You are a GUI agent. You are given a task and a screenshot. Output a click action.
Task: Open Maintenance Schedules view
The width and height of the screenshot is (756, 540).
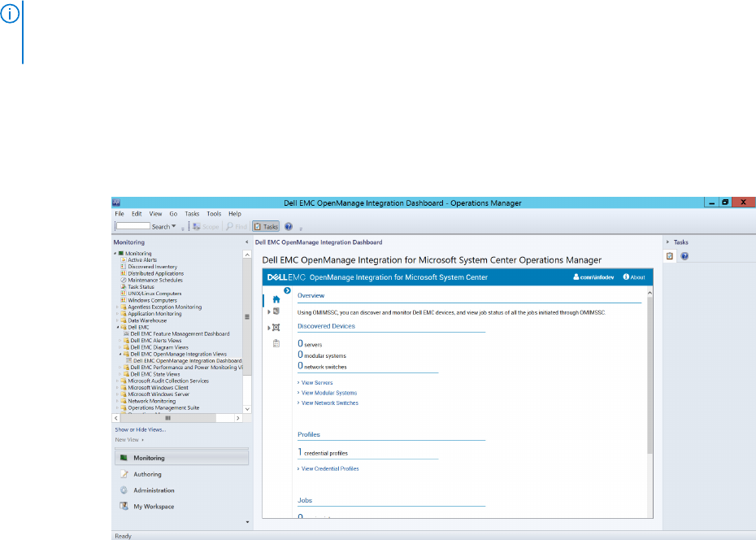pos(155,280)
